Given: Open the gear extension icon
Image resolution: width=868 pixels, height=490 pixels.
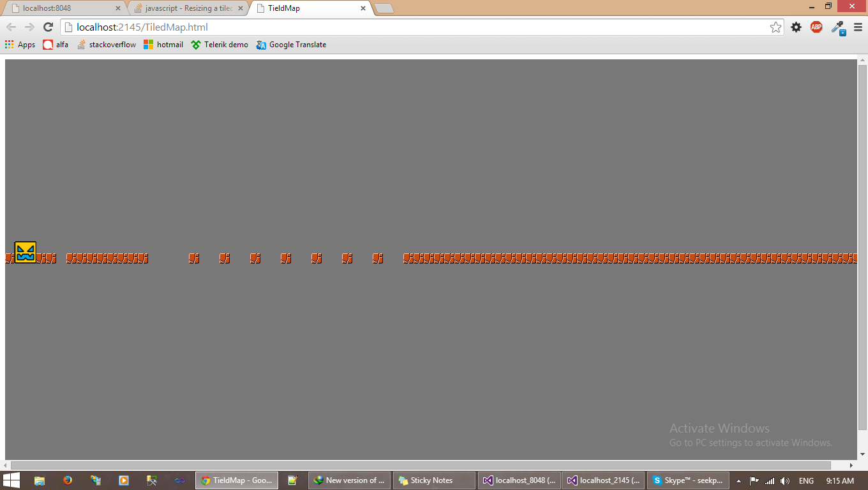Looking at the screenshot, I should tap(797, 27).
